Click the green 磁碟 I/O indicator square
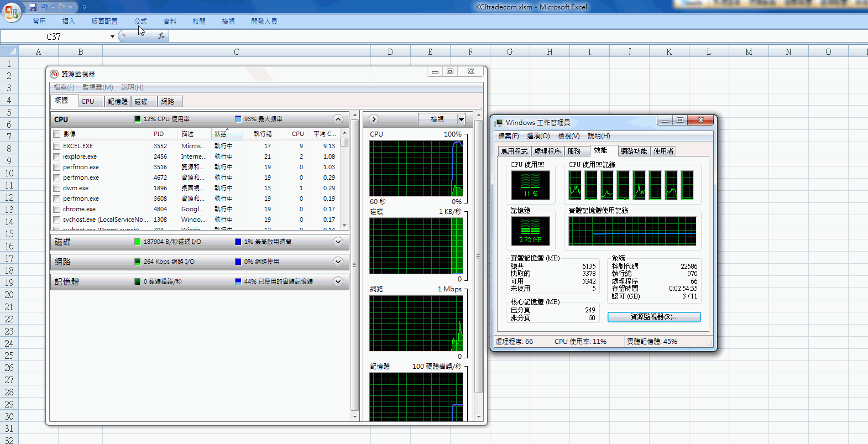This screenshot has width=868, height=444. 138,242
